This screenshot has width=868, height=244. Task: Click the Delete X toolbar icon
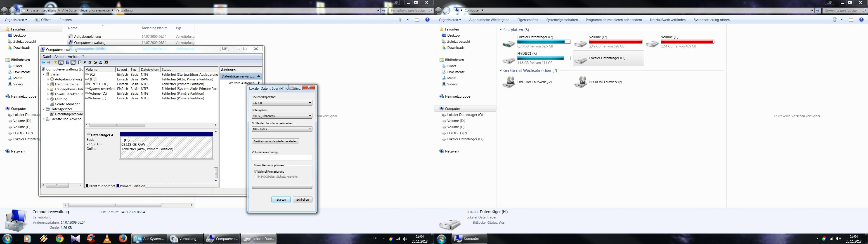click(x=85, y=63)
